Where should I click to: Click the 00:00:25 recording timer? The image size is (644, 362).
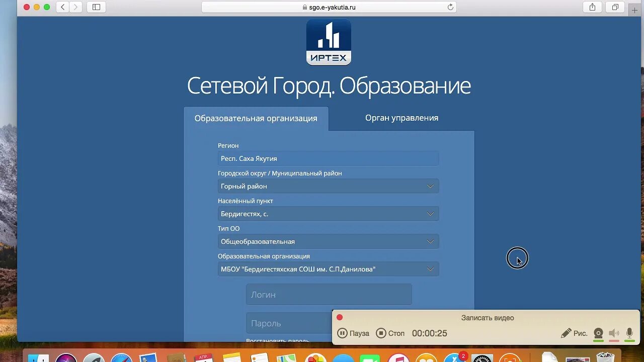[x=430, y=333]
